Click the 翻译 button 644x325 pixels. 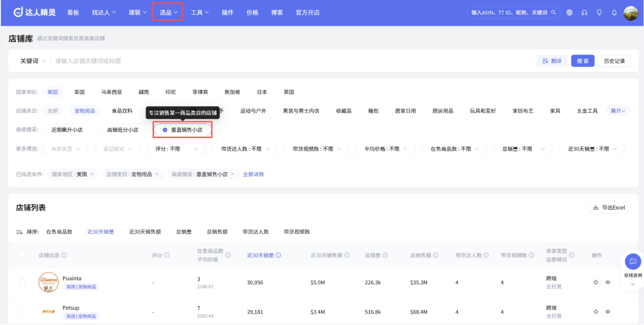click(x=552, y=61)
